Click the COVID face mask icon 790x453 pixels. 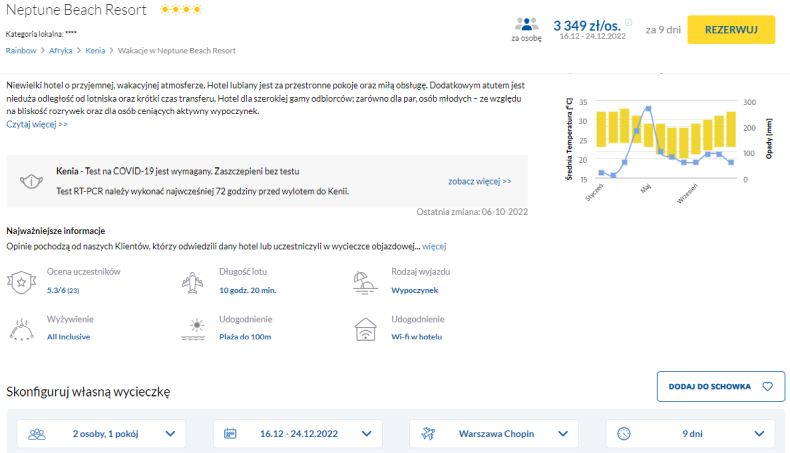click(32, 182)
